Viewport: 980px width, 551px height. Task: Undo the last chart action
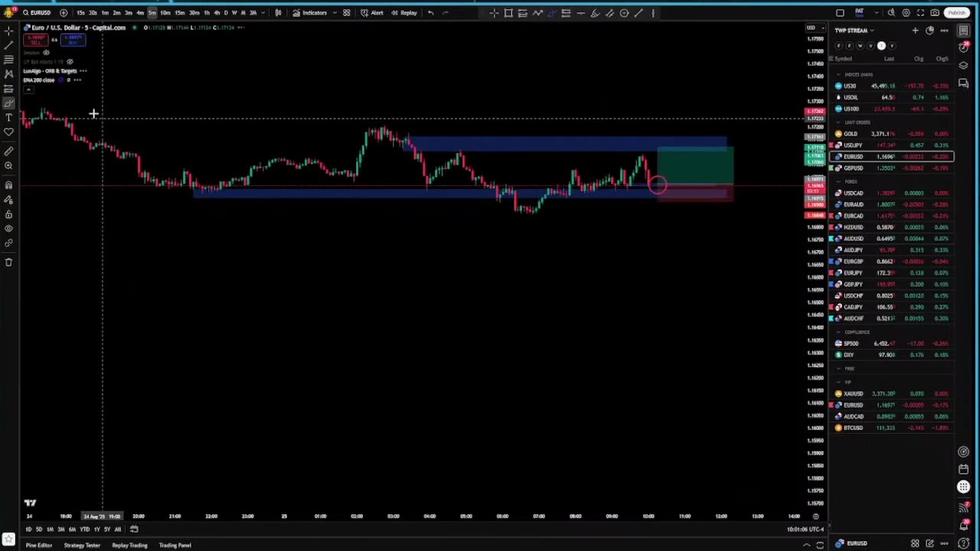tap(430, 12)
